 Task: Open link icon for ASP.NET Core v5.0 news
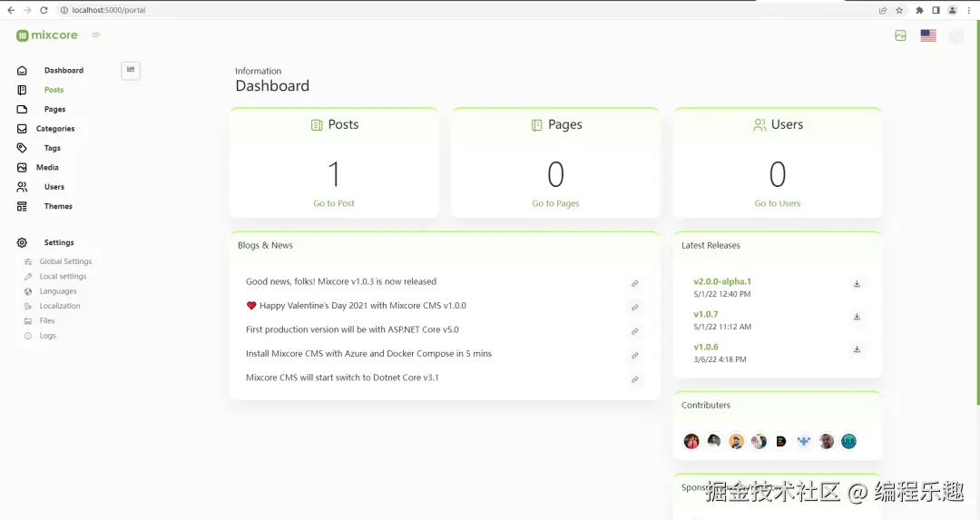pyautogui.click(x=634, y=331)
